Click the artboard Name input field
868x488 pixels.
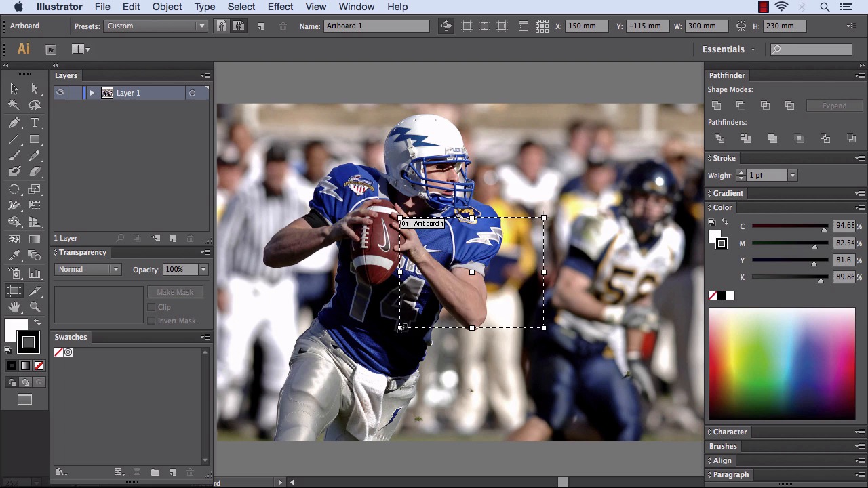[x=376, y=26]
